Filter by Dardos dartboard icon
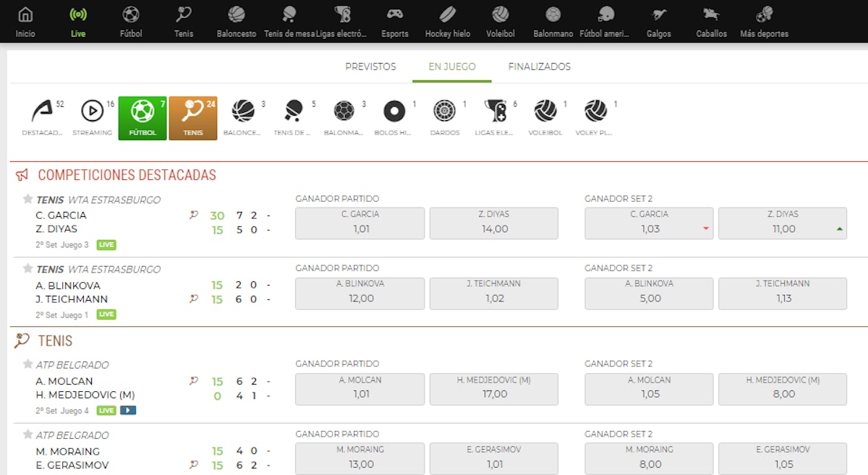 click(444, 111)
